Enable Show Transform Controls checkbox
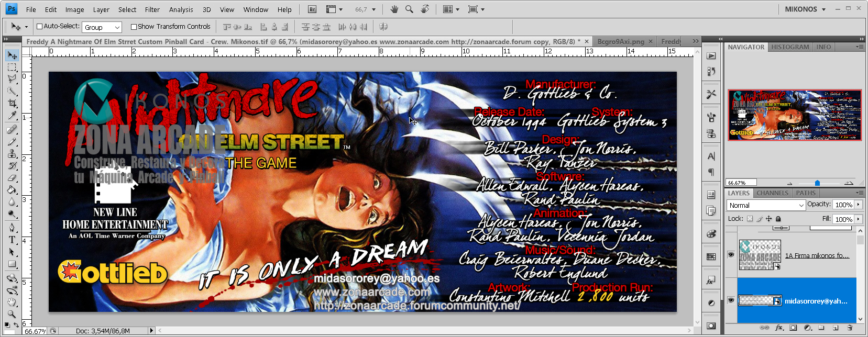 tap(134, 27)
